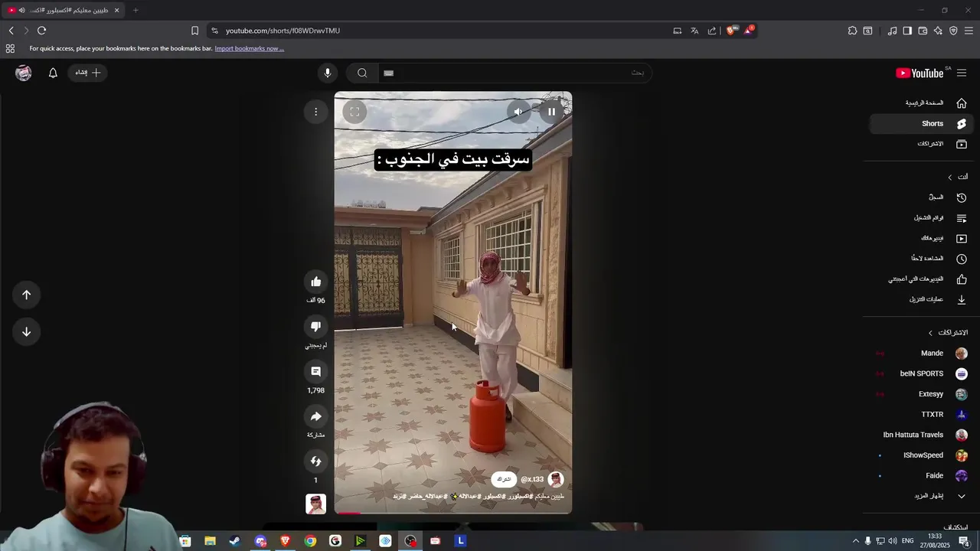
Task: Open the browser extensions puzzle icon
Action: [852, 31]
